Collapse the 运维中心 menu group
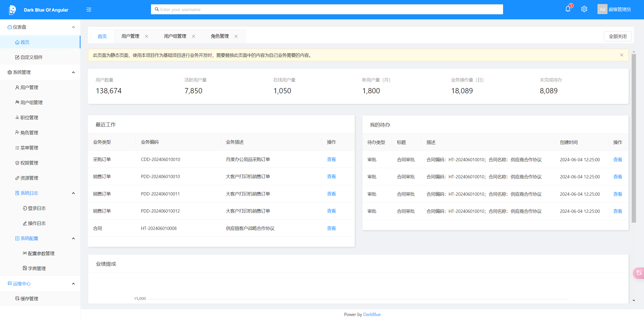 (73, 284)
